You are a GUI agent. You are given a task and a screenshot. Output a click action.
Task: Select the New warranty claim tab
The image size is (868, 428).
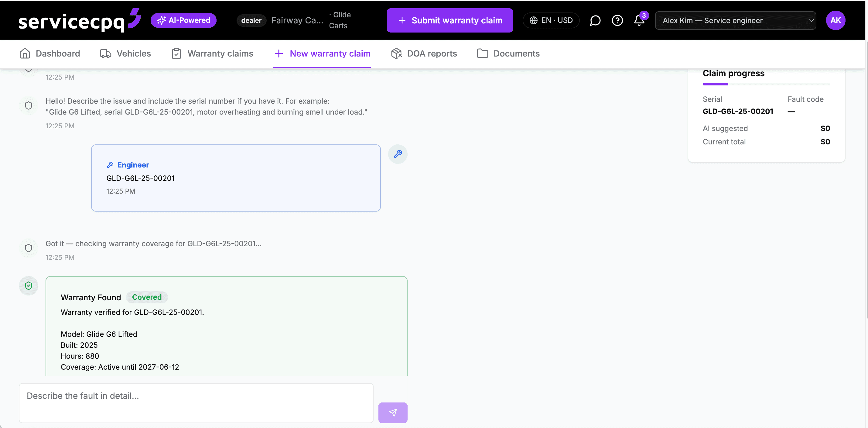tap(322, 53)
